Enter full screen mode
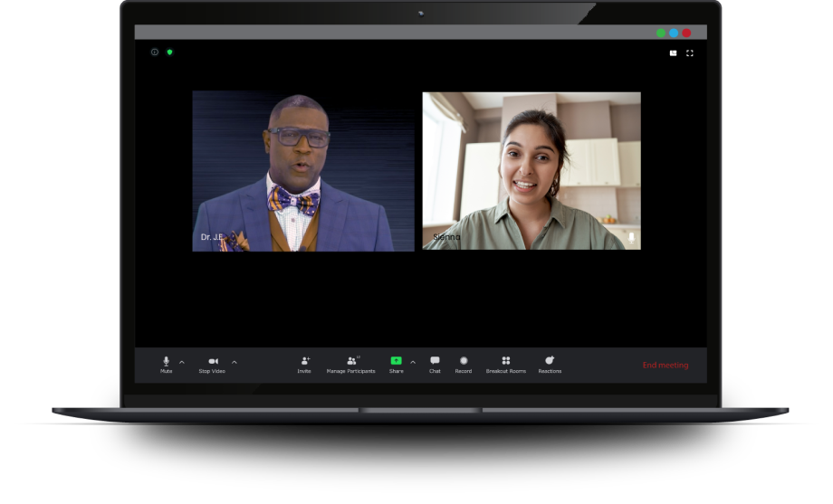This screenshot has height=504, width=833. (x=690, y=53)
